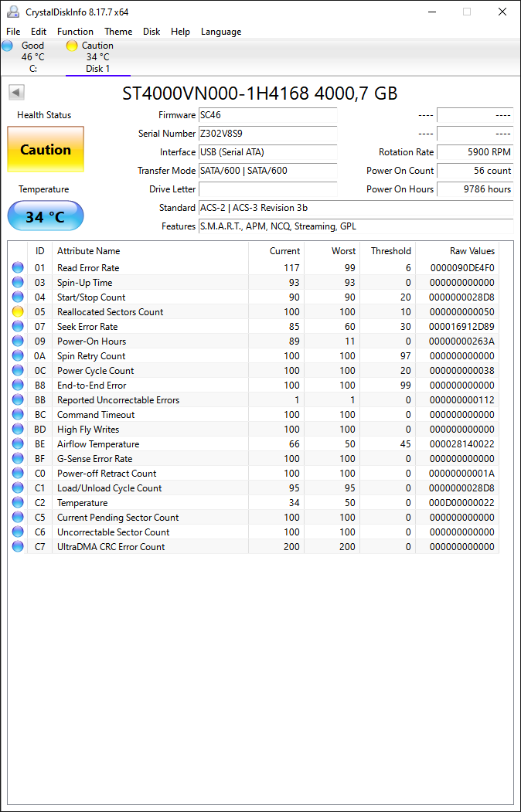521x812 pixels.
Task: Click the Rotation Rate value 5900 RPM
Action: [x=475, y=152]
